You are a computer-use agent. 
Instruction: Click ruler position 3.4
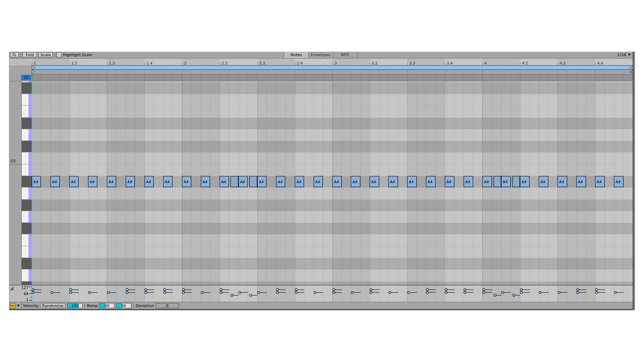click(449, 63)
